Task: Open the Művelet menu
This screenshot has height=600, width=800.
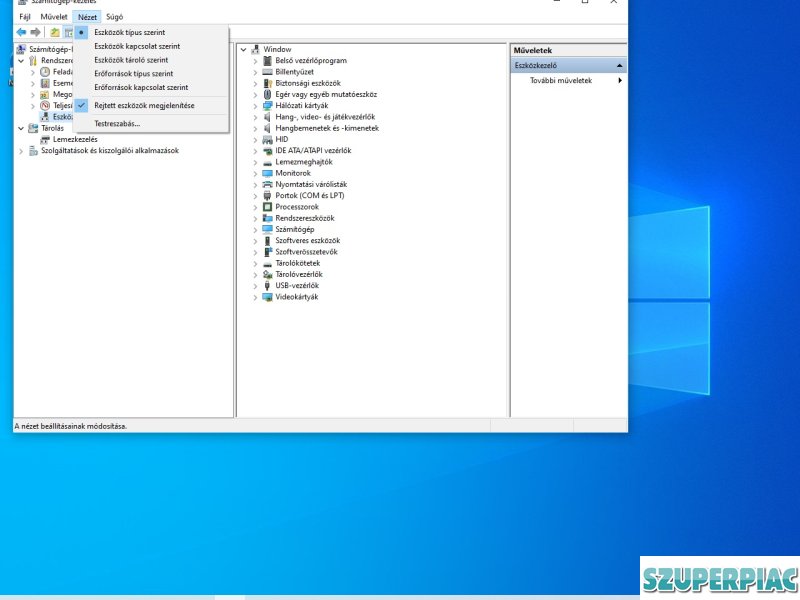Action: point(54,17)
